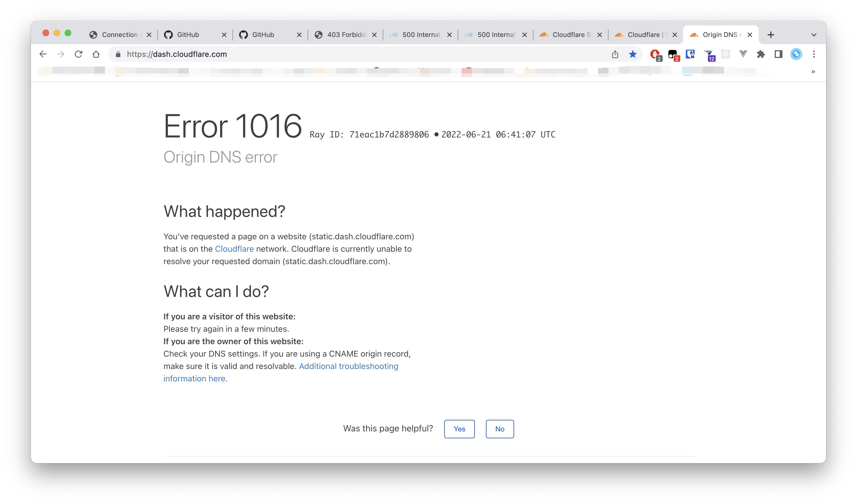
Task: Switch to the 403 Forbidden tab
Action: [x=346, y=35]
